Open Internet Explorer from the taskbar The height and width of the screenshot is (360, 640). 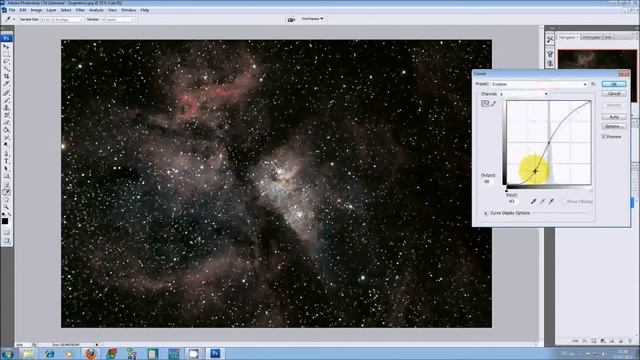click(x=49, y=353)
